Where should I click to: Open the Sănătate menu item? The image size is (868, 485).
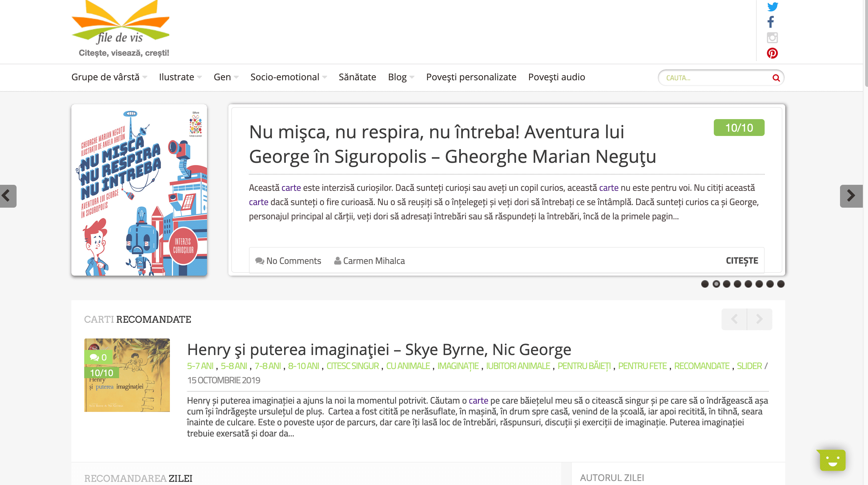coord(357,77)
